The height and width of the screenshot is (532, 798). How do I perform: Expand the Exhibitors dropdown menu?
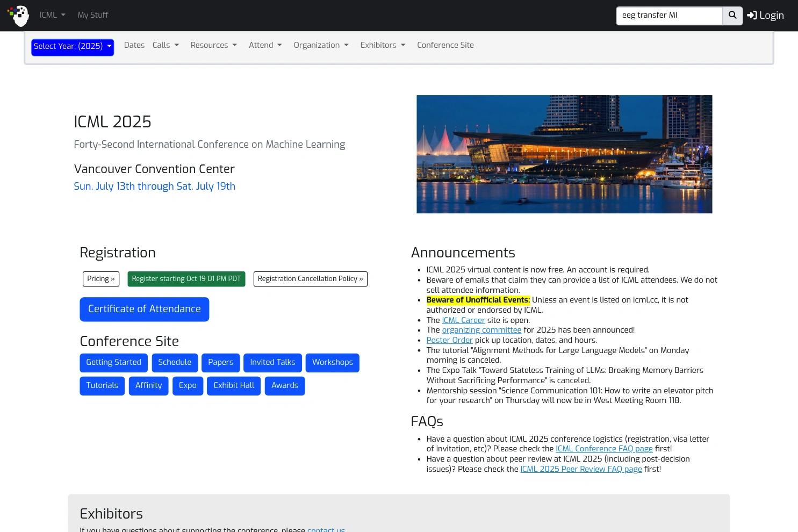tap(383, 46)
